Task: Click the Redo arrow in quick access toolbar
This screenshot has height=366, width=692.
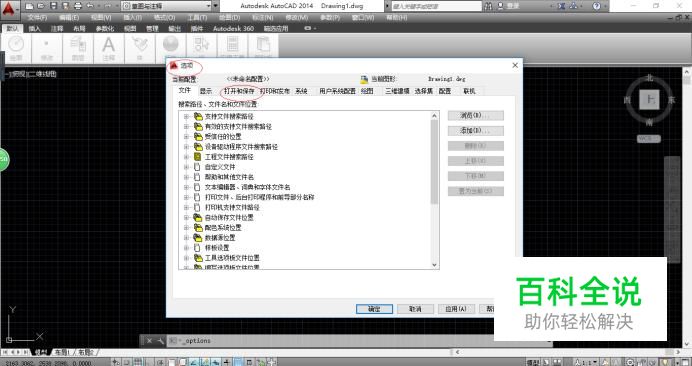Action: 109,6
